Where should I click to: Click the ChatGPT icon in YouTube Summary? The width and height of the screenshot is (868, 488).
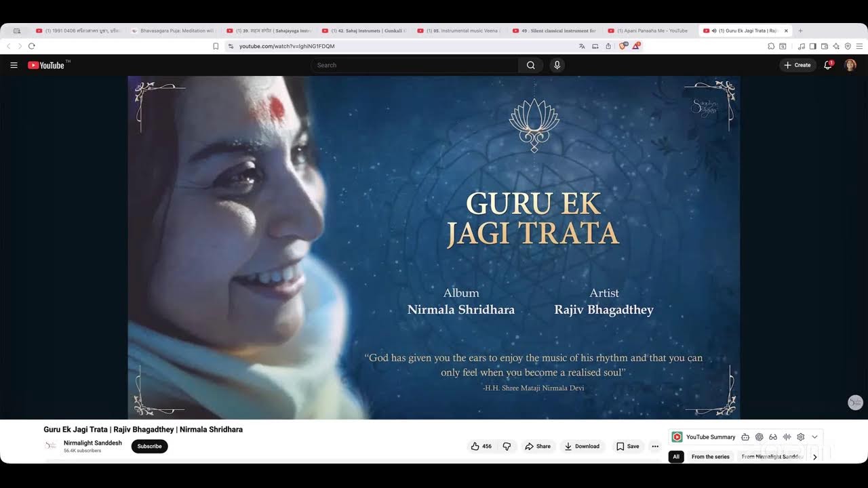point(759,437)
